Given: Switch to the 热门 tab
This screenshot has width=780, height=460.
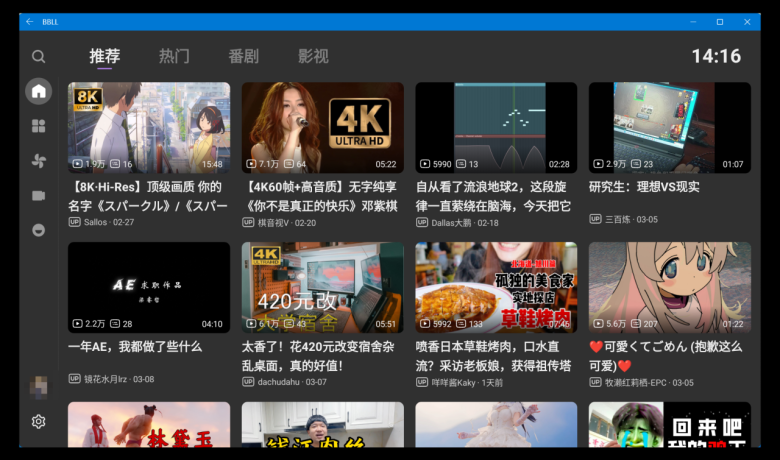Looking at the screenshot, I should (174, 57).
